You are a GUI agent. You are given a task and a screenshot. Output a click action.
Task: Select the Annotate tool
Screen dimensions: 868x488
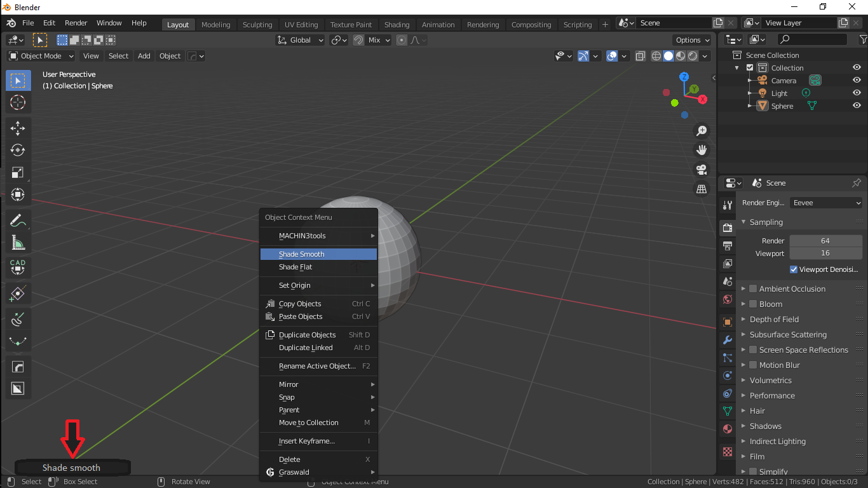18,220
